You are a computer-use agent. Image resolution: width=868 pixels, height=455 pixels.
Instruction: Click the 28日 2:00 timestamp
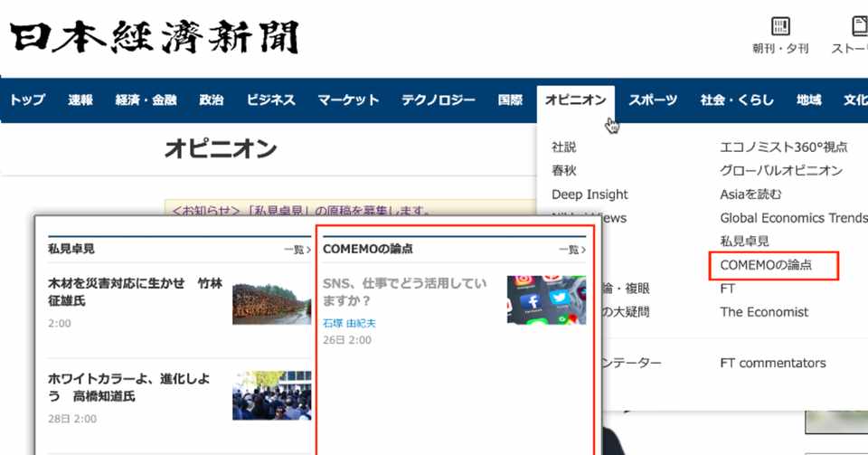72,419
